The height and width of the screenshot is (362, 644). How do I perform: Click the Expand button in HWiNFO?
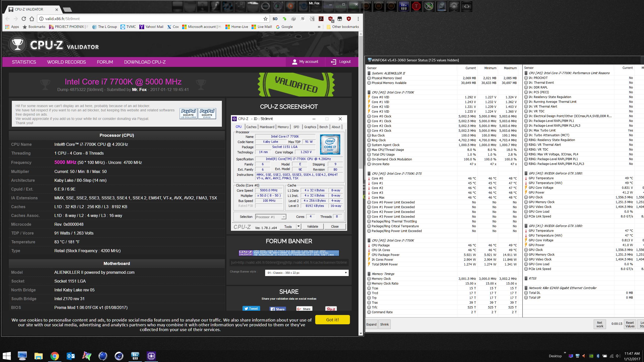pyautogui.click(x=371, y=324)
